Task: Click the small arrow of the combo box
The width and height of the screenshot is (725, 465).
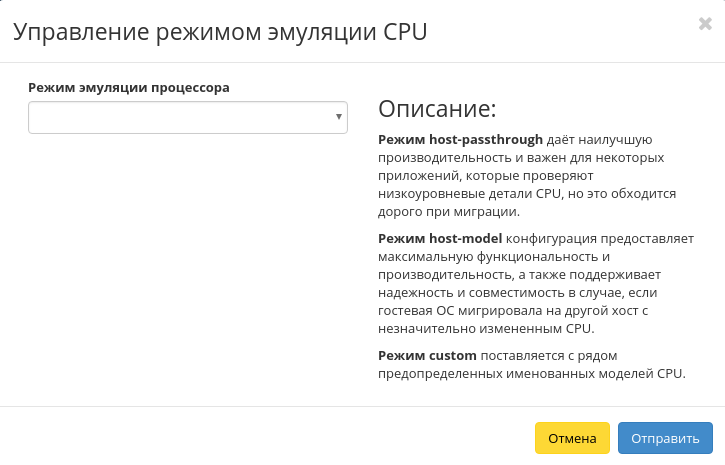Action: [x=339, y=118]
